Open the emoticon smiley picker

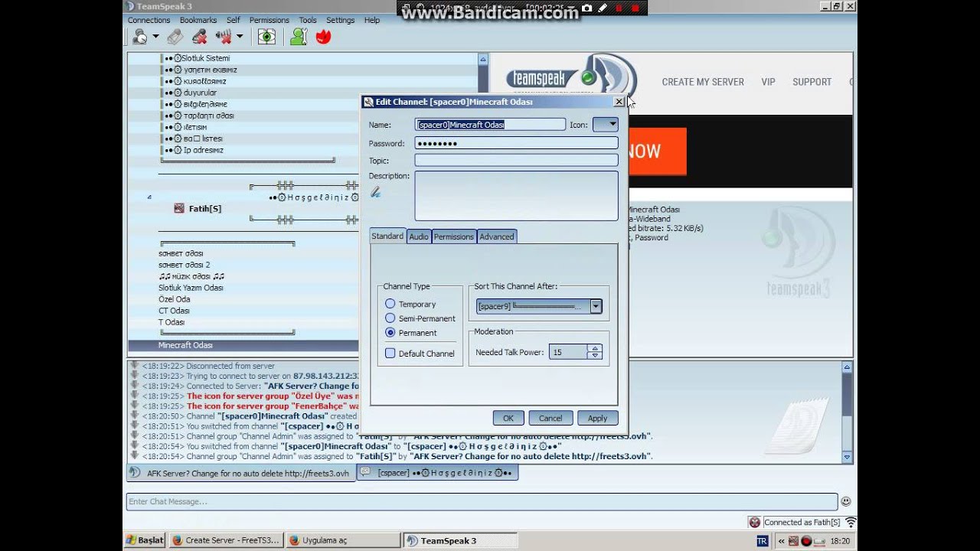pyautogui.click(x=846, y=502)
